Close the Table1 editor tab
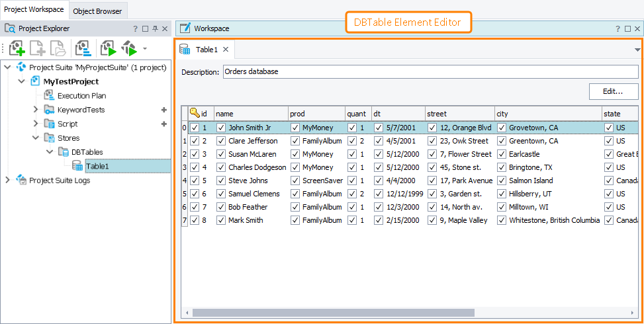Screen dimensions: 644x324 [x=226, y=50]
